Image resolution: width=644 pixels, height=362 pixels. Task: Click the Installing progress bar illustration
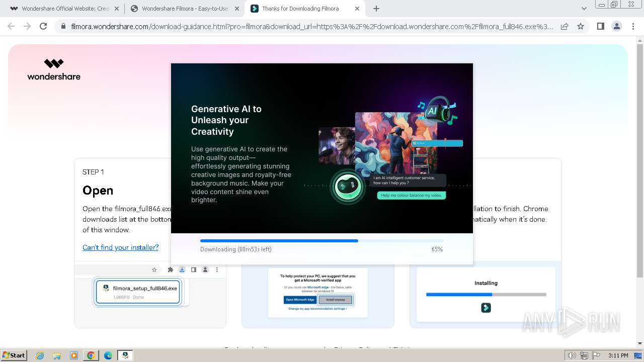(x=486, y=295)
